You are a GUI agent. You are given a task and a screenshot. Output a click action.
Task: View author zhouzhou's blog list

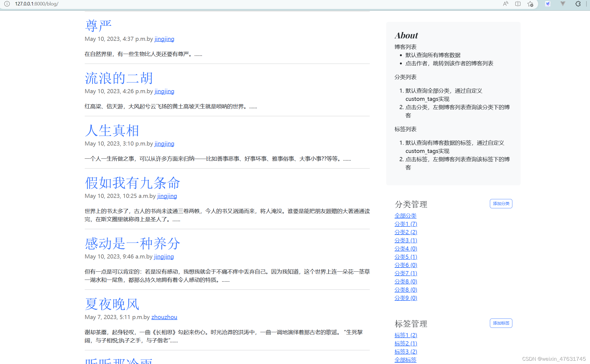coord(164,317)
